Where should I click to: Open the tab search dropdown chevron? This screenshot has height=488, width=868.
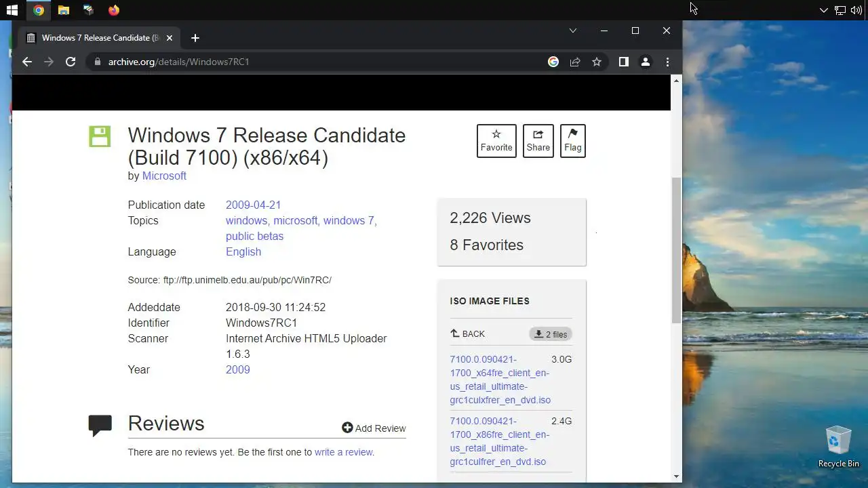point(573,30)
